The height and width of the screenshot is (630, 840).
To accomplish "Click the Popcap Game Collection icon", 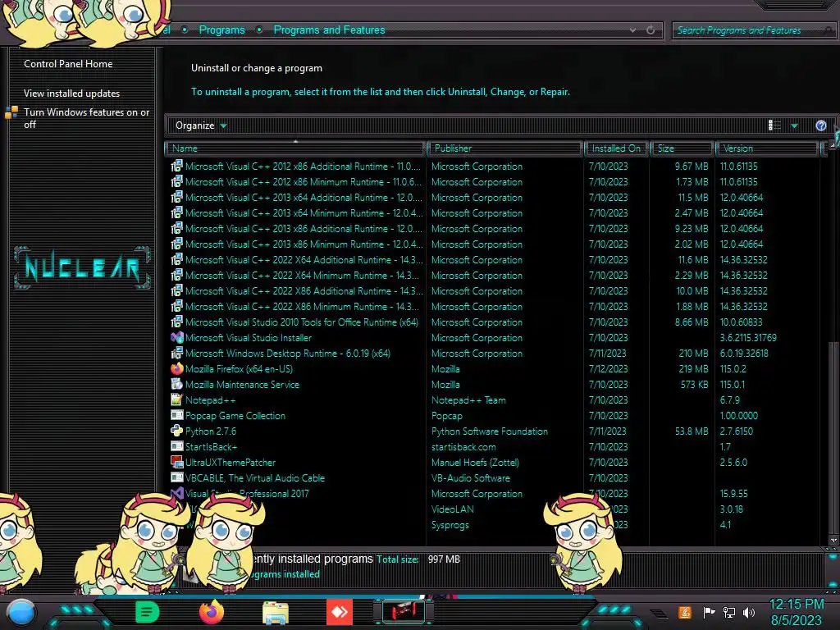I will pos(177,415).
